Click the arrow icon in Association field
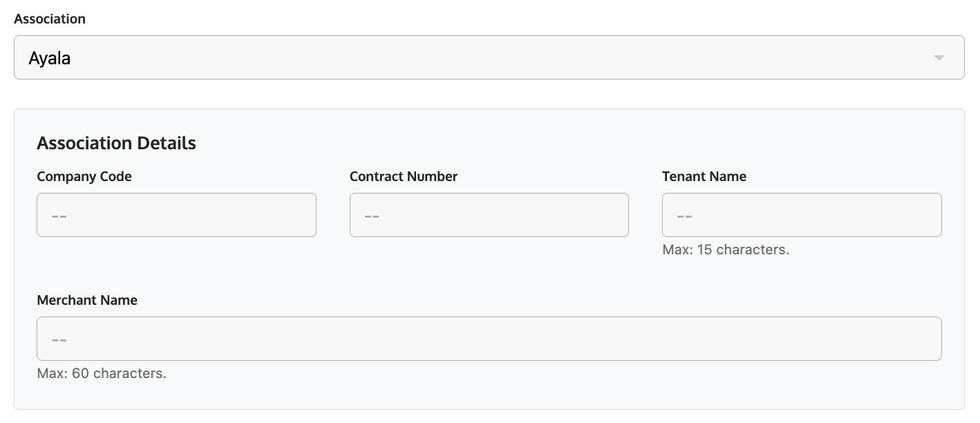980x423 pixels. click(x=939, y=58)
